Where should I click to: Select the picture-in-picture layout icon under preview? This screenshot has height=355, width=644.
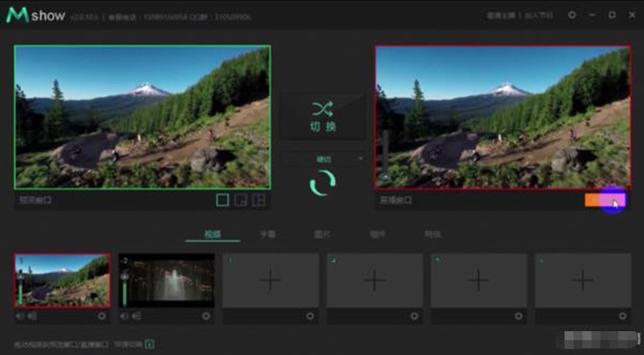pos(241,200)
